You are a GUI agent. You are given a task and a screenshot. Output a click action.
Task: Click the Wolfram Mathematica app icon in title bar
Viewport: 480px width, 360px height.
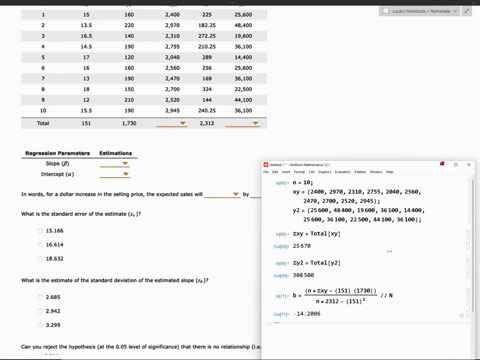click(x=266, y=165)
